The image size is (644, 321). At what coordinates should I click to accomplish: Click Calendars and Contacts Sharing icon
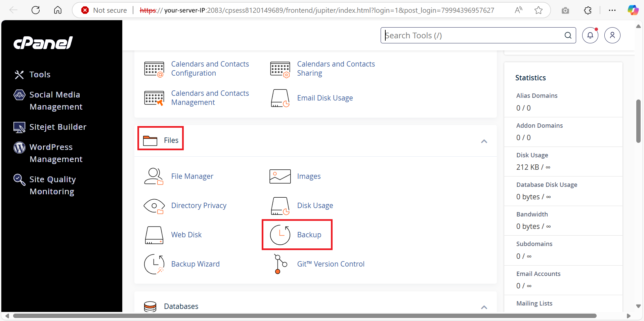(280, 70)
